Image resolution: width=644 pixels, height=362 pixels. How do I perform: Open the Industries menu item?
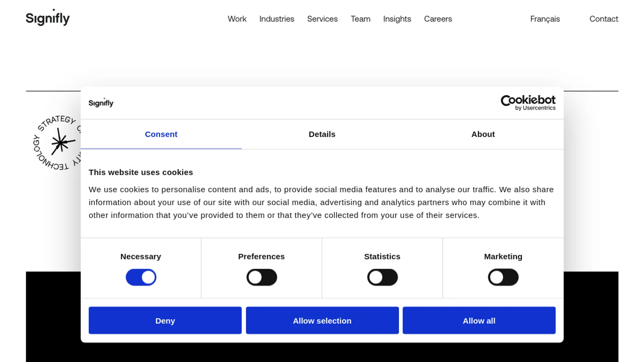277,19
